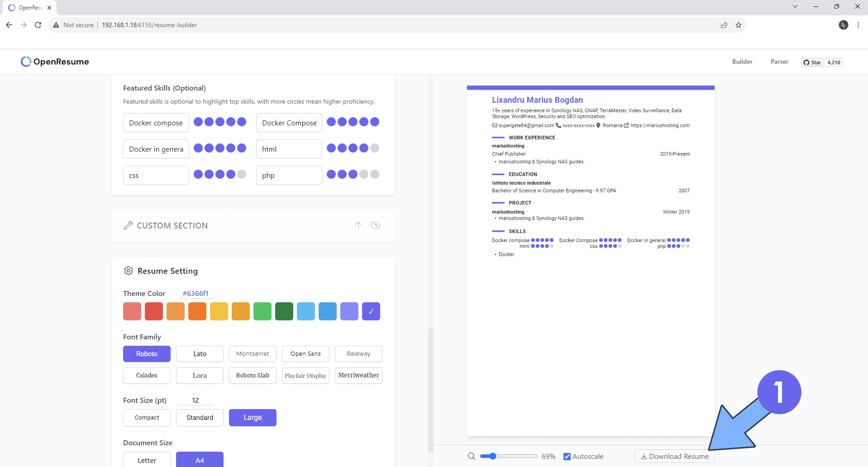Go forward in browser history

click(x=24, y=25)
